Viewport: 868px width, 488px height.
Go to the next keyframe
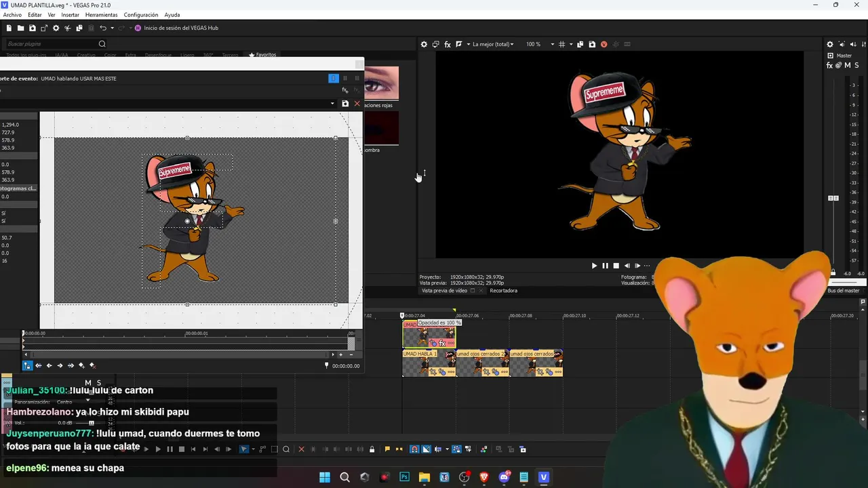pos(60,365)
